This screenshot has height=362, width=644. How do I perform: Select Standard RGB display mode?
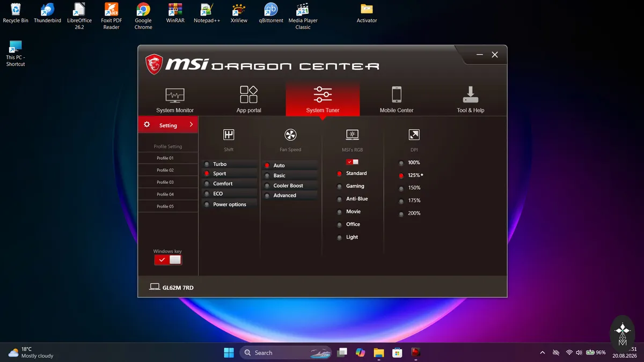352,173
